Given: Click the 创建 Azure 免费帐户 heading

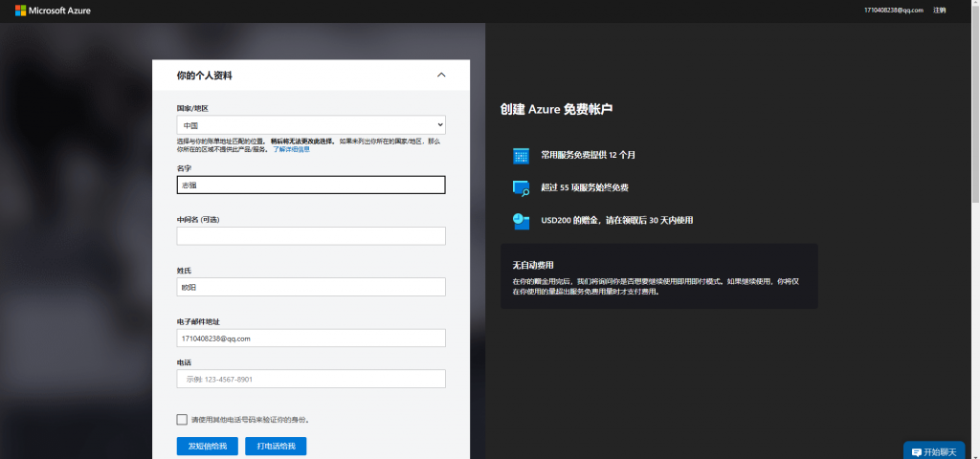Looking at the screenshot, I should point(556,109).
